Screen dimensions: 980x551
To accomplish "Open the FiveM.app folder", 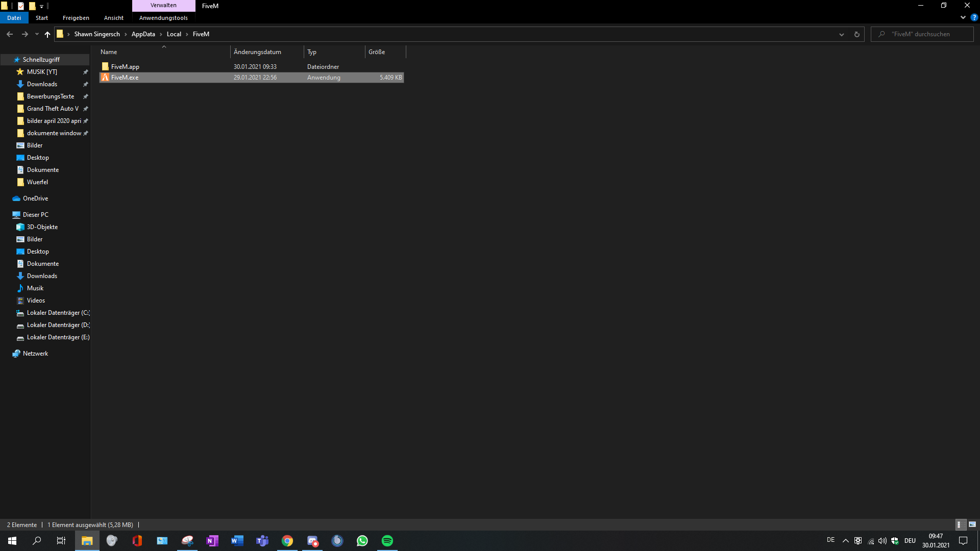I will 125,67.
